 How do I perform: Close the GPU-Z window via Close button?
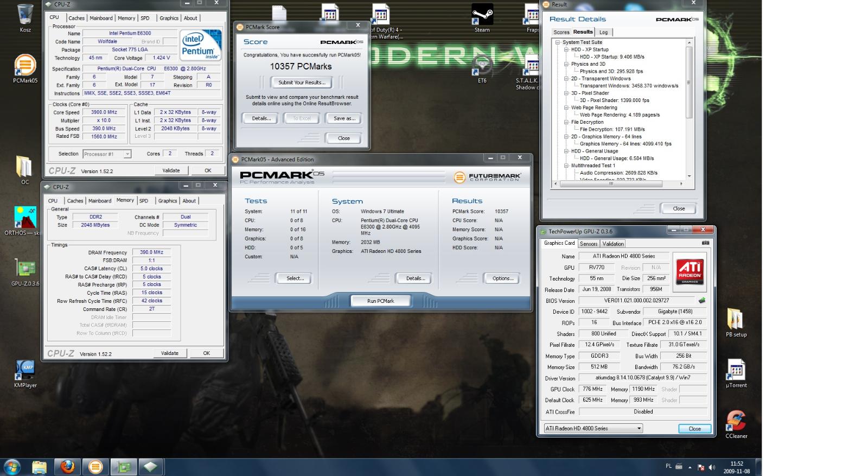pos(694,429)
